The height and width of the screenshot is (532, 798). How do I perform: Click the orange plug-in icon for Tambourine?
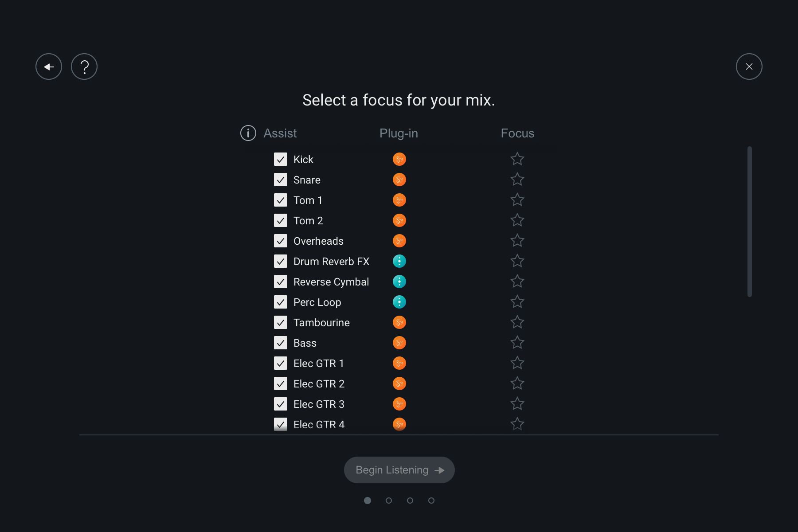[x=399, y=322]
